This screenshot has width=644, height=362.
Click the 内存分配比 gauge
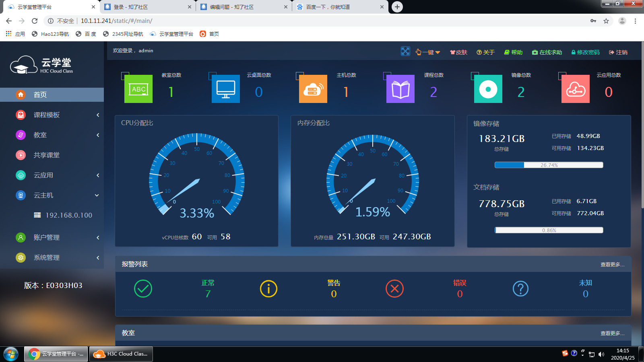(x=373, y=175)
